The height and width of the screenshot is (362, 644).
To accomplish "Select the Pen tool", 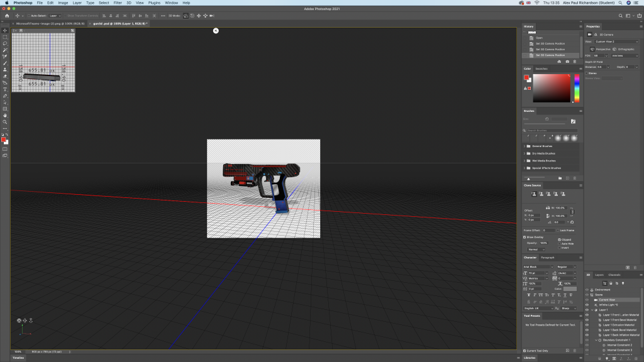I will click(x=5, y=96).
